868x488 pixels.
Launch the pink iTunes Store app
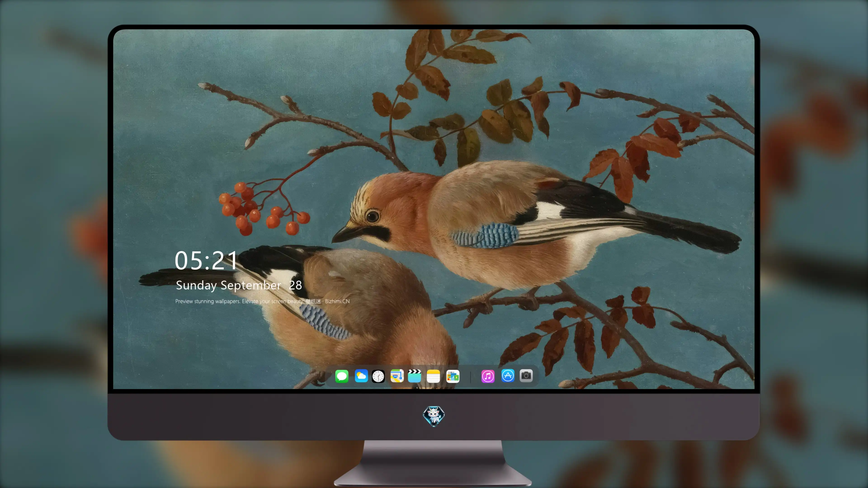click(x=488, y=376)
